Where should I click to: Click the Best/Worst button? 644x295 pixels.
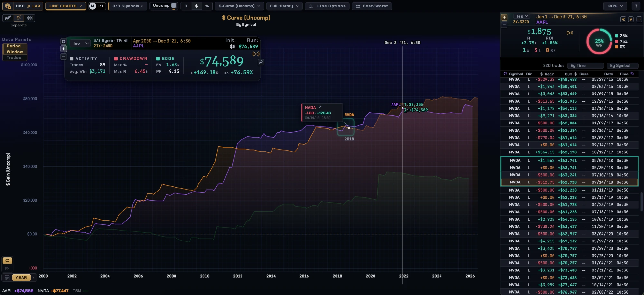point(372,6)
